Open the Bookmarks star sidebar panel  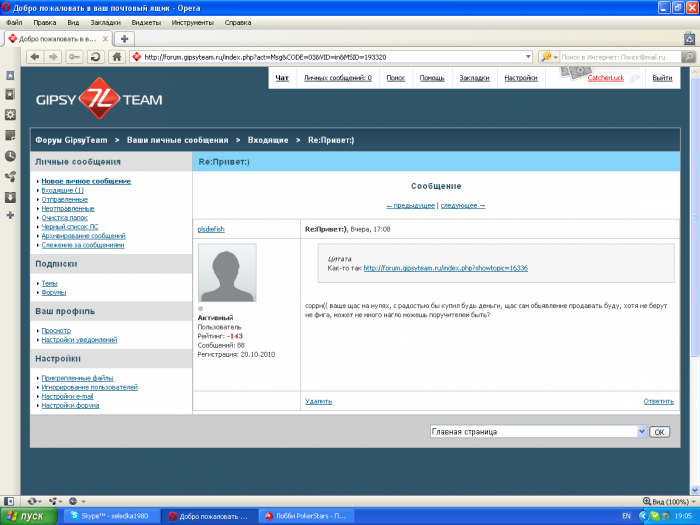click(x=10, y=75)
